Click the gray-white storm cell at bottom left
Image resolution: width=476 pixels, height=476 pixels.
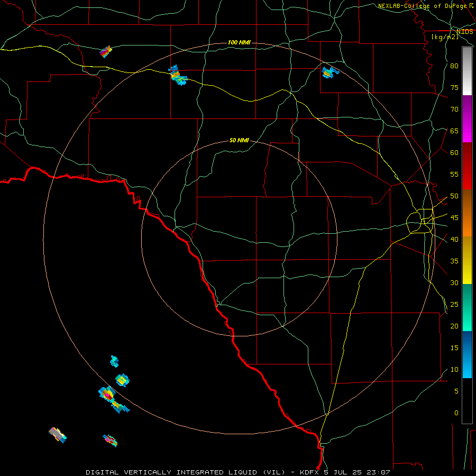[57, 435]
